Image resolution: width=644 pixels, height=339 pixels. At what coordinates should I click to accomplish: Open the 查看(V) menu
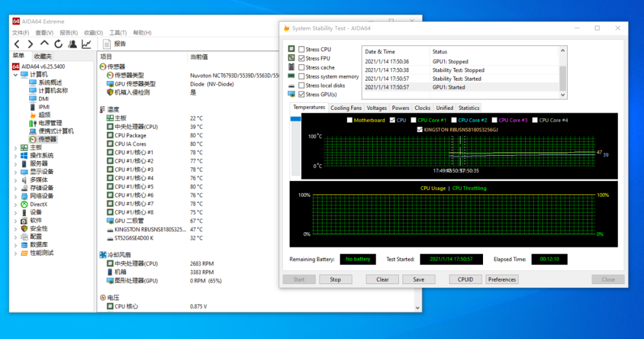44,32
